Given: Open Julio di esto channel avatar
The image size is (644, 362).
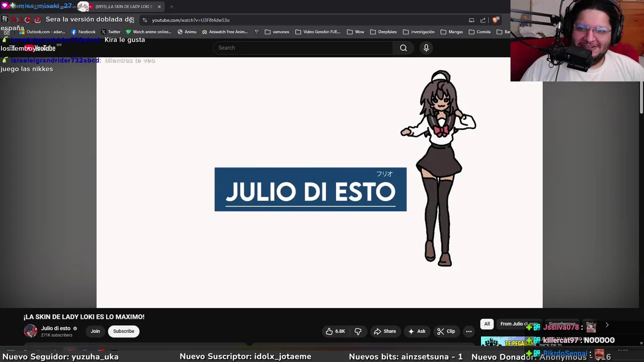Looking at the screenshot, I should click(x=31, y=331).
